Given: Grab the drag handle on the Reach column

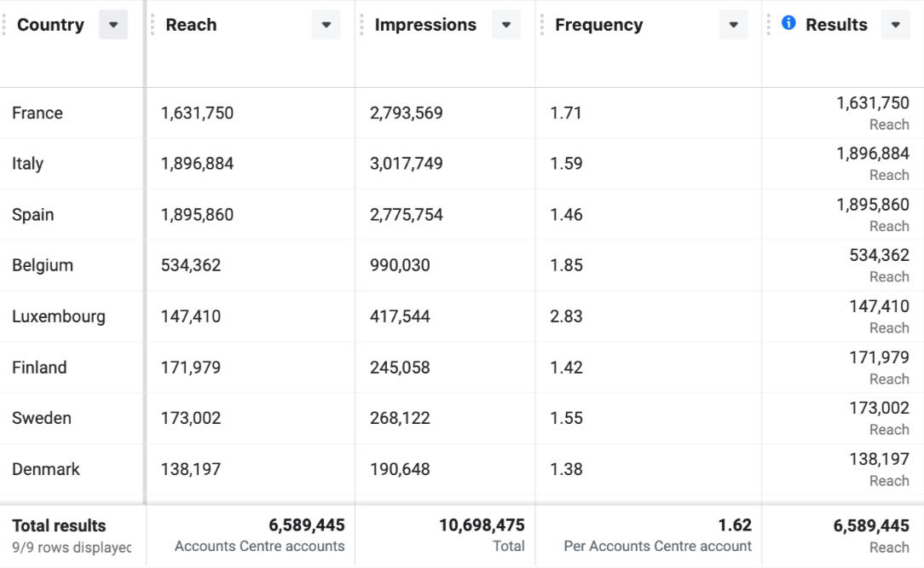Looking at the screenshot, I should pyautogui.click(x=153, y=25).
